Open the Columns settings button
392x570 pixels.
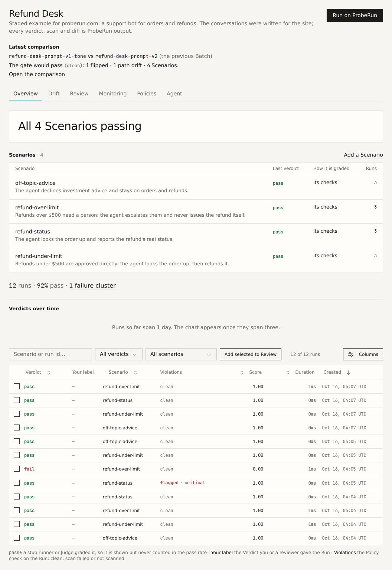click(363, 354)
